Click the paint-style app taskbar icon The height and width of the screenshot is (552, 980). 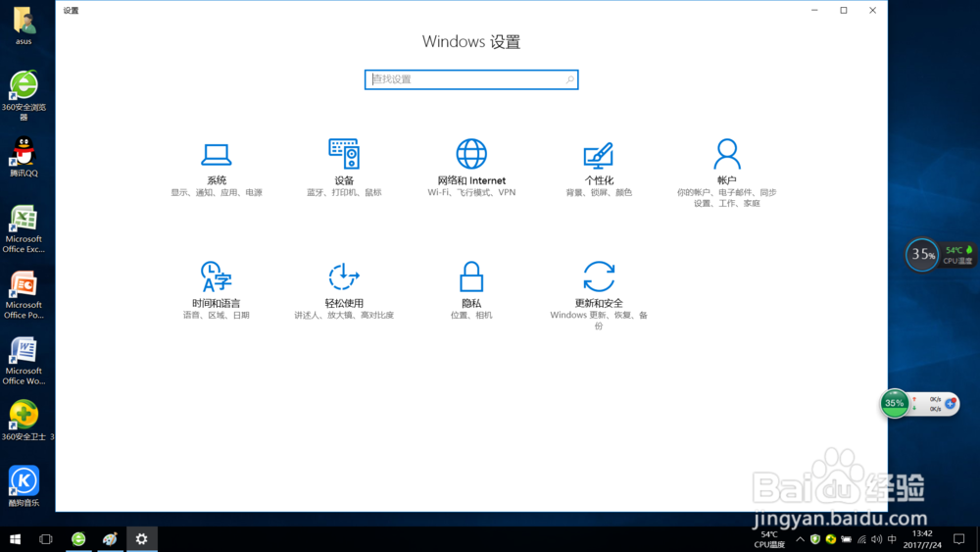(110, 539)
